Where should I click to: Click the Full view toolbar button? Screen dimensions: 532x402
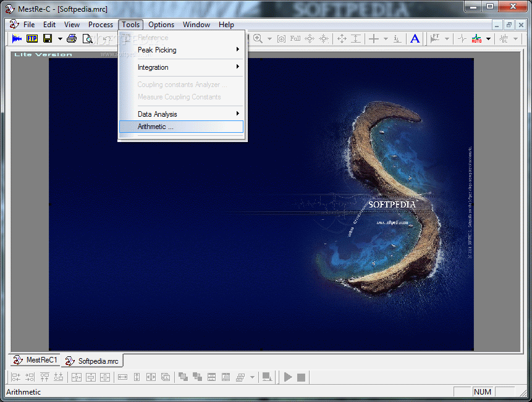pos(295,39)
